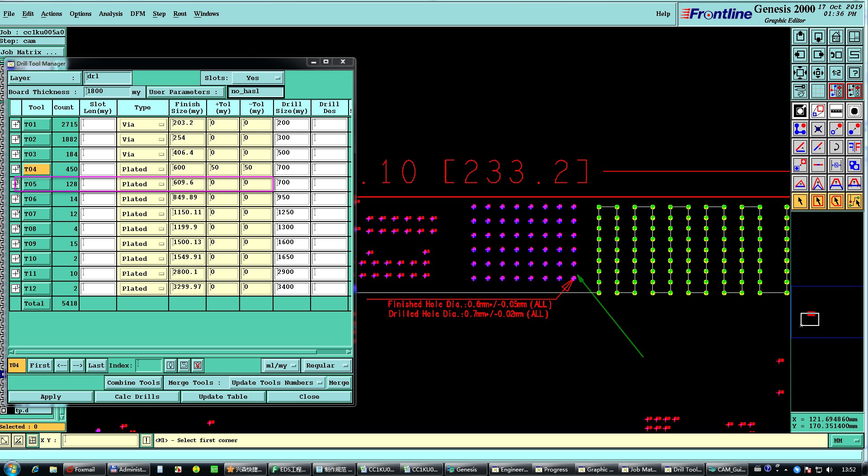Toggle the plus box for tool T06

15,199
